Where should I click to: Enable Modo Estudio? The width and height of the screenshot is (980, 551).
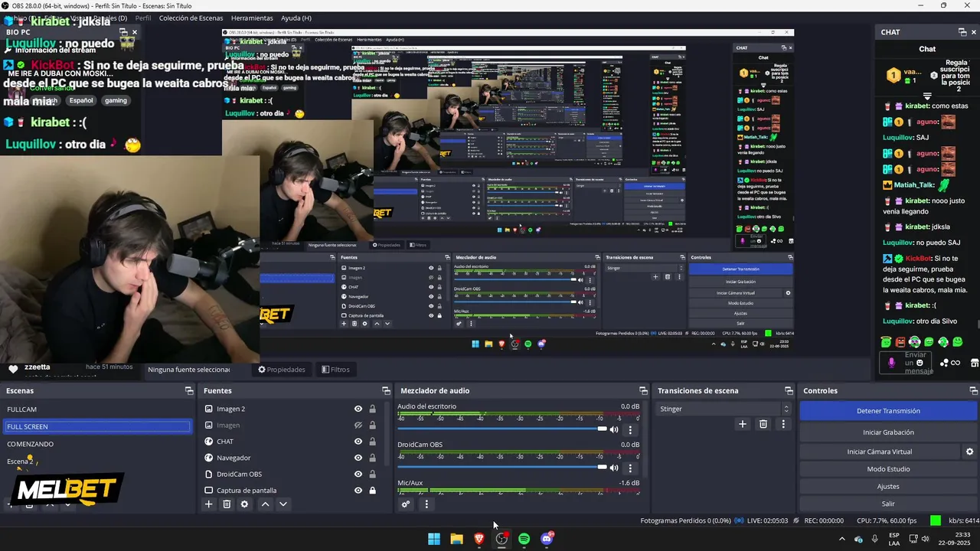tap(888, 469)
